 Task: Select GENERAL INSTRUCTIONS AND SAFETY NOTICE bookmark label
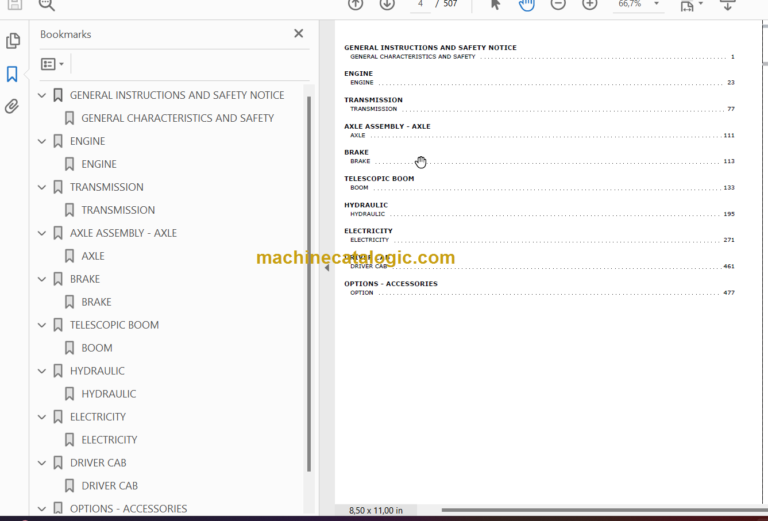[x=177, y=95]
